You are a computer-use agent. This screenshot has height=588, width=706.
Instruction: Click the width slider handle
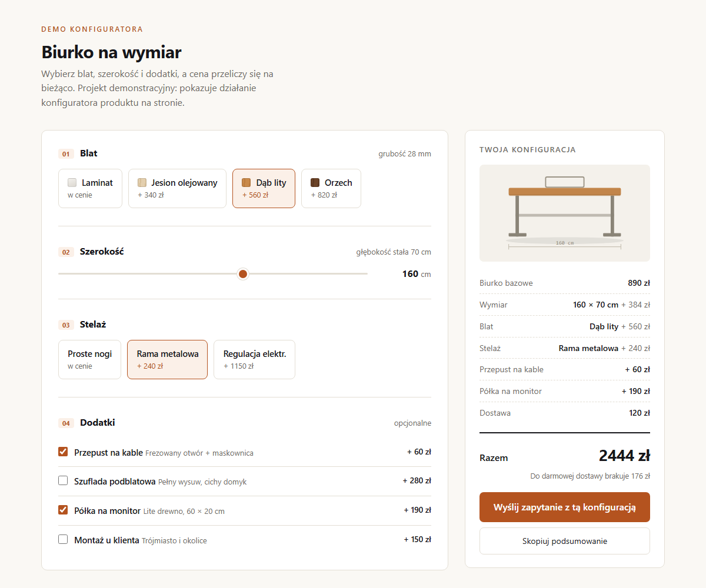pyautogui.click(x=243, y=274)
